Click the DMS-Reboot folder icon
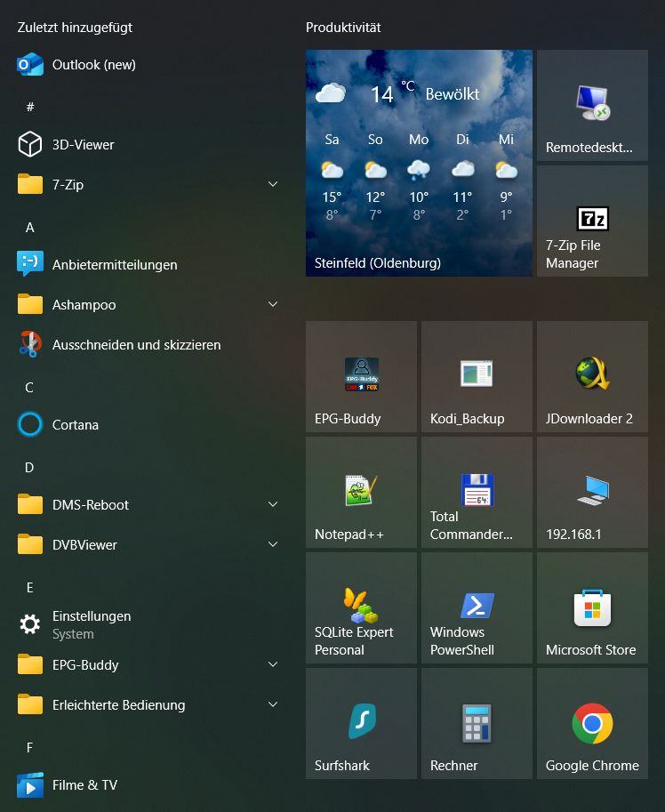This screenshot has height=812, width=665. [x=30, y=504]
